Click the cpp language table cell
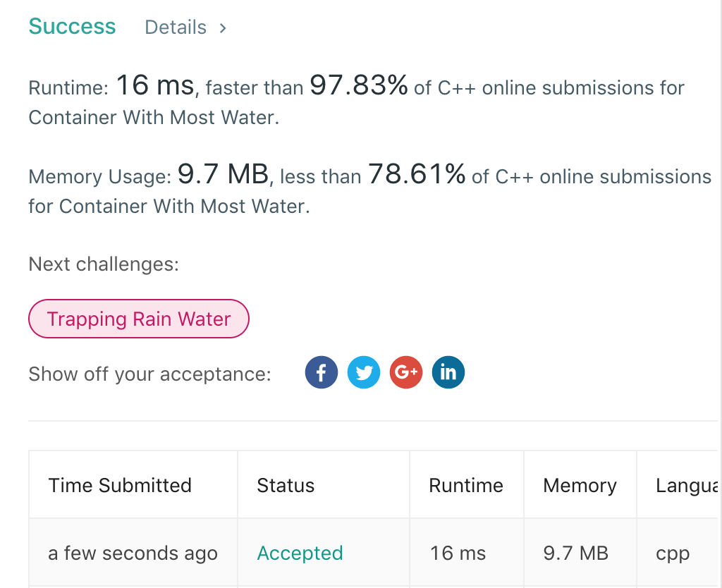 pos(673,553)
